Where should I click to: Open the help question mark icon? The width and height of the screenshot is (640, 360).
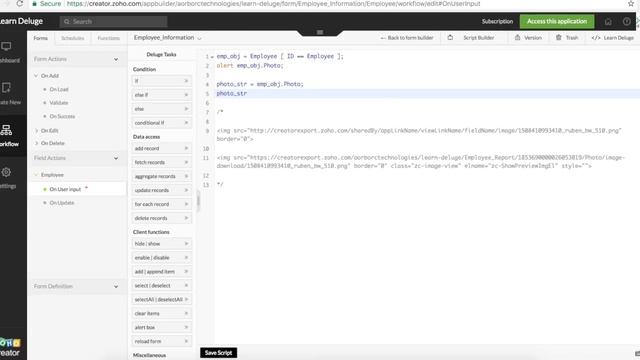click(x=627, y=22)
